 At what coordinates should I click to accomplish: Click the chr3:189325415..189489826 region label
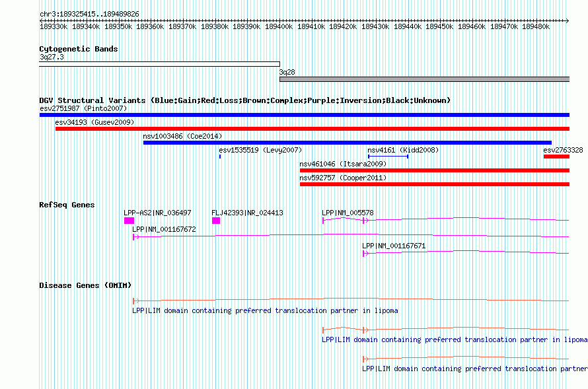point(89,15)
